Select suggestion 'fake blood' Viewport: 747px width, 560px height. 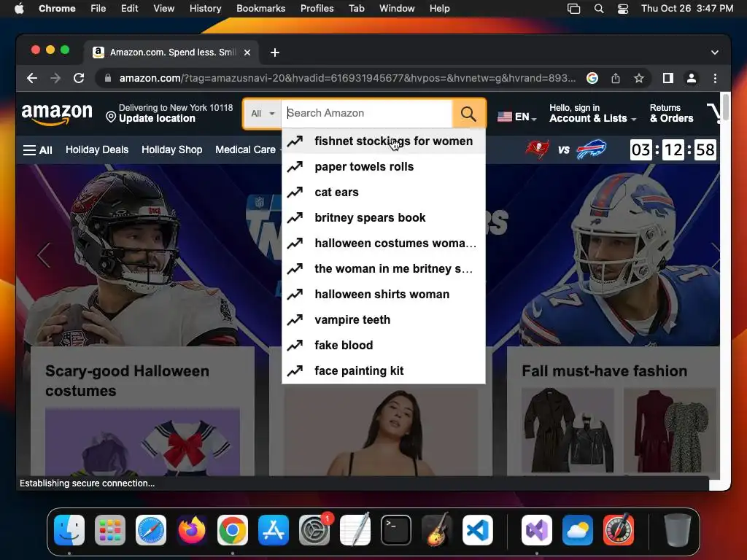[384, 345]
